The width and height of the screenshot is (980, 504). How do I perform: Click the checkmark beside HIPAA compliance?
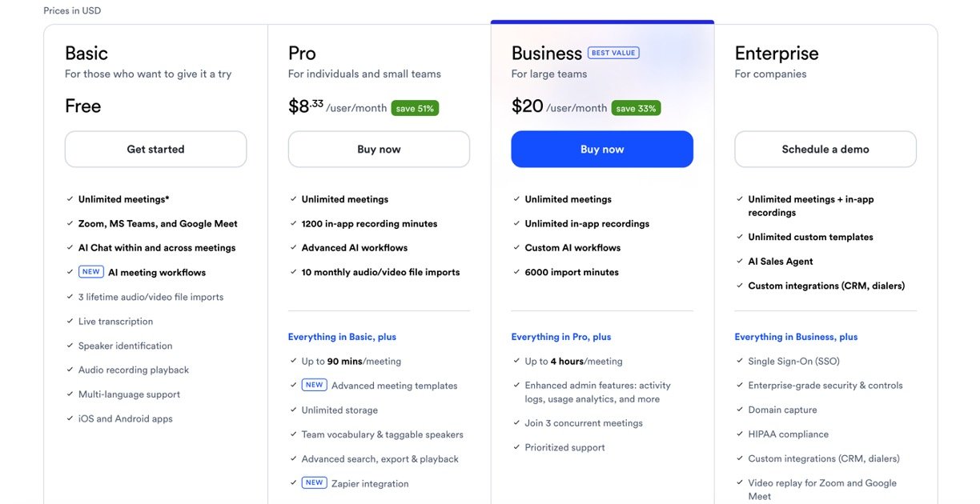point(741,434)
